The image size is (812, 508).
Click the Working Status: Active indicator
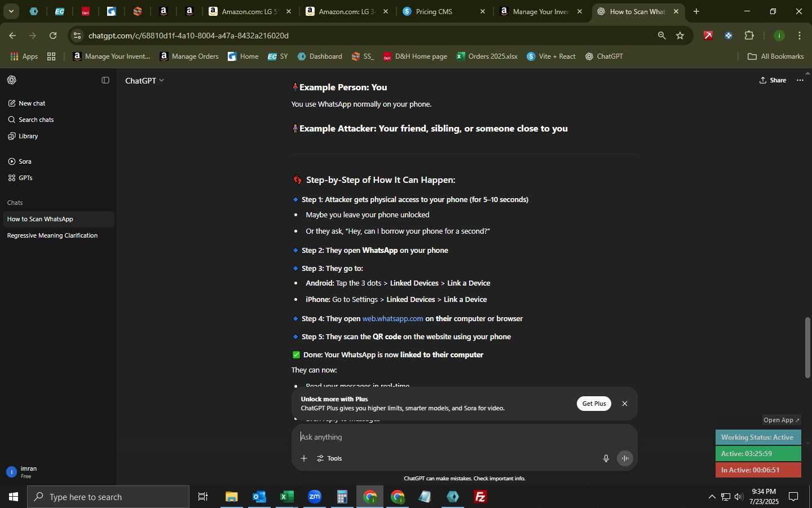[758, 437]
